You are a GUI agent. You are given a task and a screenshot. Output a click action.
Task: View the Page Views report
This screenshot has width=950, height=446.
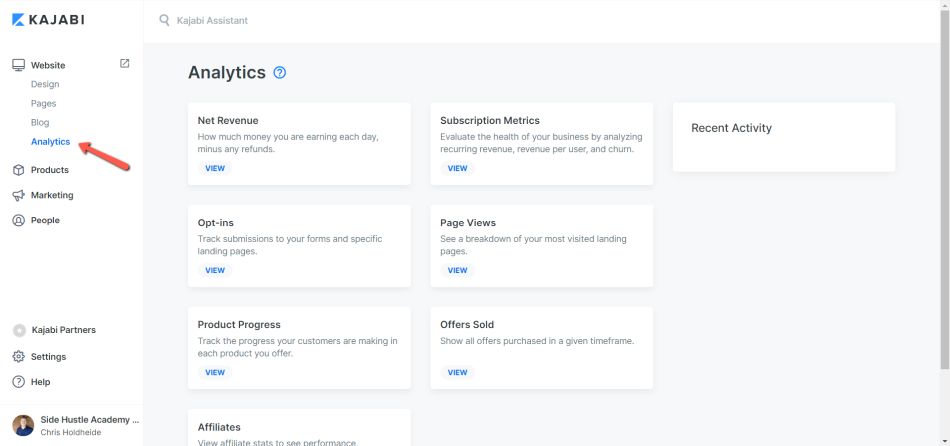tap(457, 270)
